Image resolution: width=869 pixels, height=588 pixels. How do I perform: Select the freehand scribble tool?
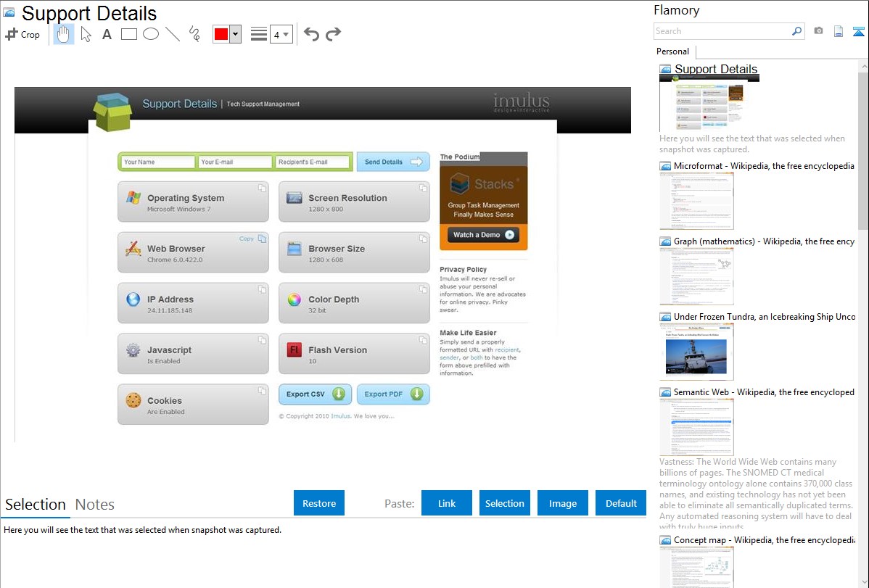[x=194, y=34]
